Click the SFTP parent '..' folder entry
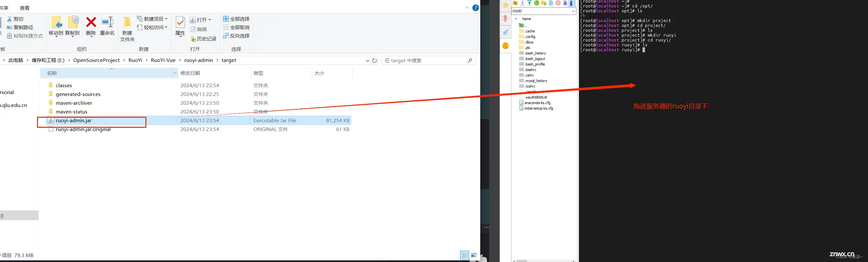Viewport: 868px width, 262px height. coord(523,26)
